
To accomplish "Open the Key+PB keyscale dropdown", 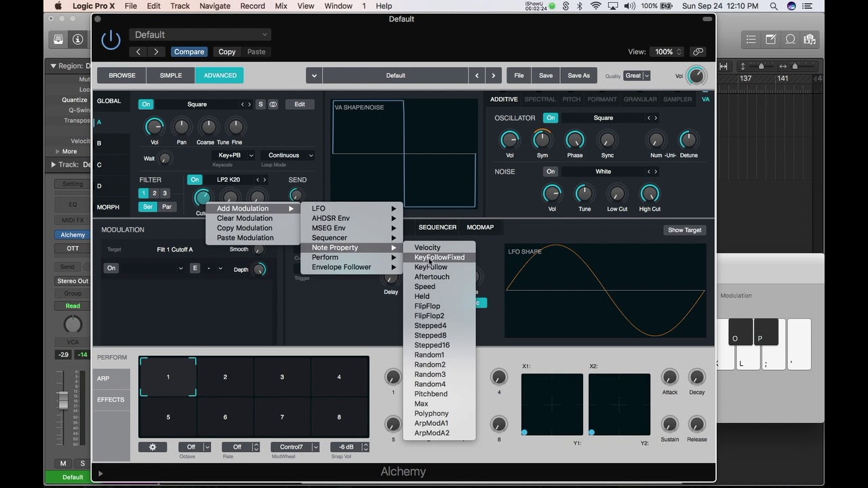I will (x=233, y=155).
